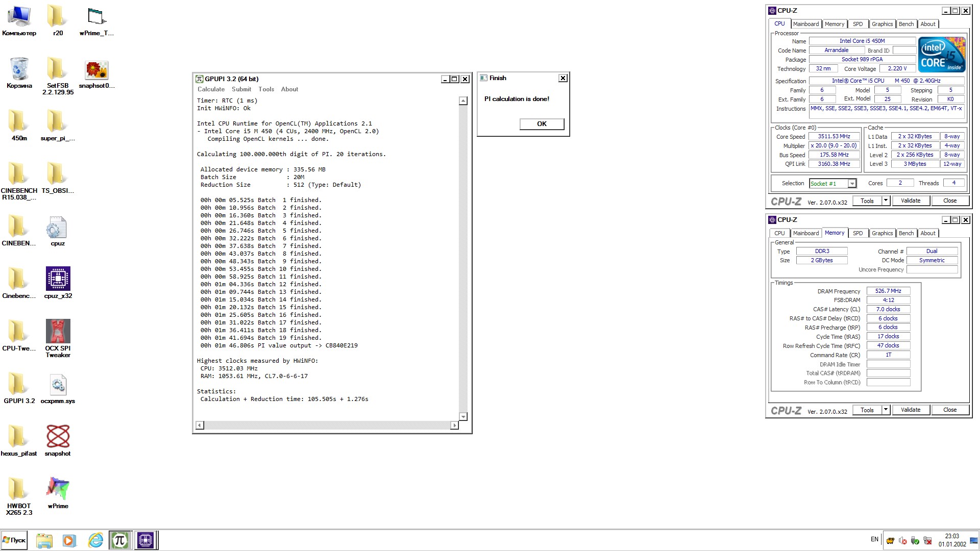Expand Tools dropdown arrow in upper CPU-Z
The width and height of the screenshot is (980, 551).
(x=886, y=201)
